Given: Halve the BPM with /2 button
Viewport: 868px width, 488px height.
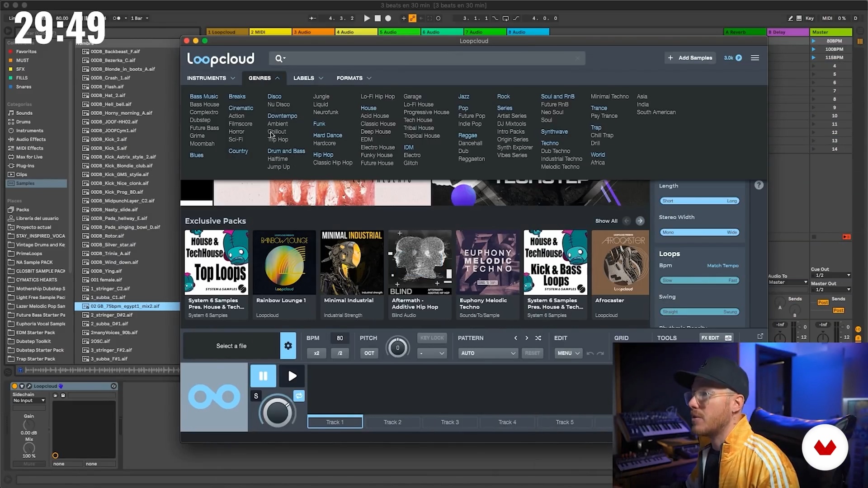Looking at the screenshot, I should pyautogui.click(x=340, y=353).
